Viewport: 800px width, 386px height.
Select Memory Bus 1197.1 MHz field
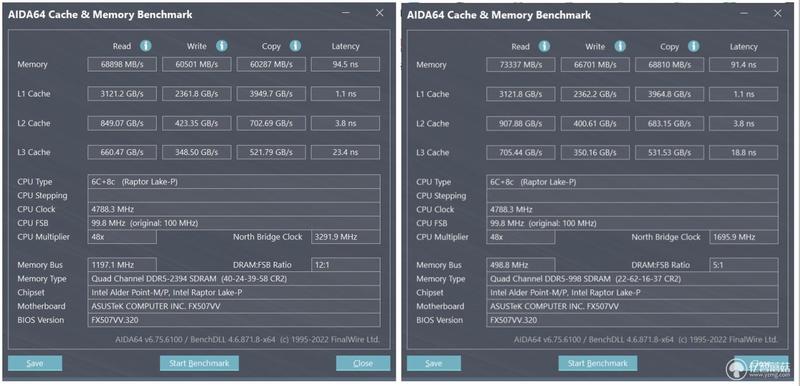point(122,265)
